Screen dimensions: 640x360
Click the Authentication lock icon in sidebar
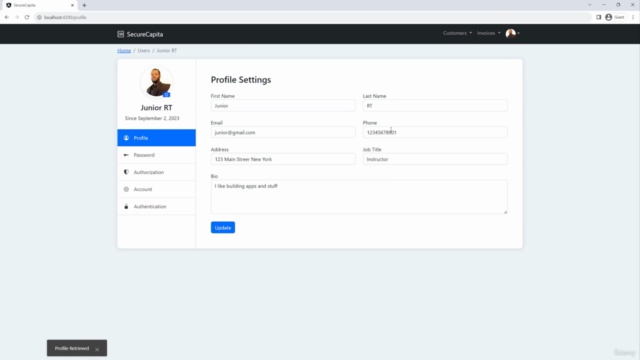click(126, 207)
